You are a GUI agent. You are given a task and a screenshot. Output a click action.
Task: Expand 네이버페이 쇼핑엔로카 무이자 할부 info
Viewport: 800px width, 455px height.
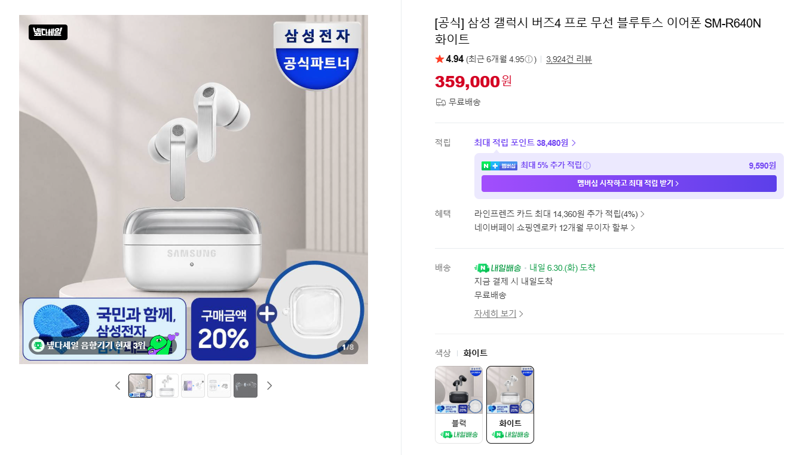(x=555, y=228)
